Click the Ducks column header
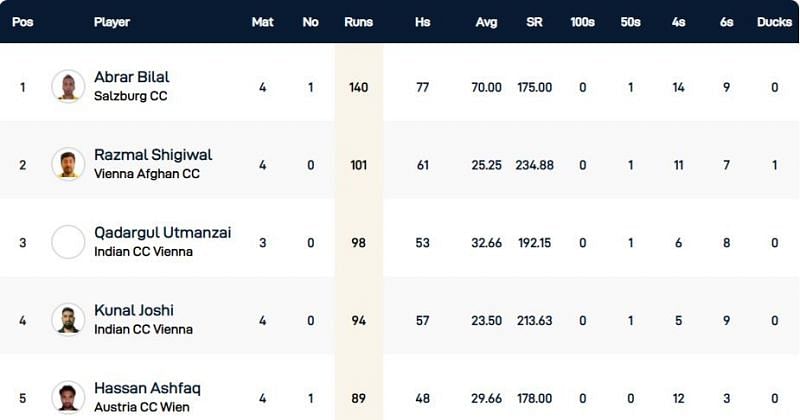The image size is (800, 420). pyautogui.click(x=774, y=22)
